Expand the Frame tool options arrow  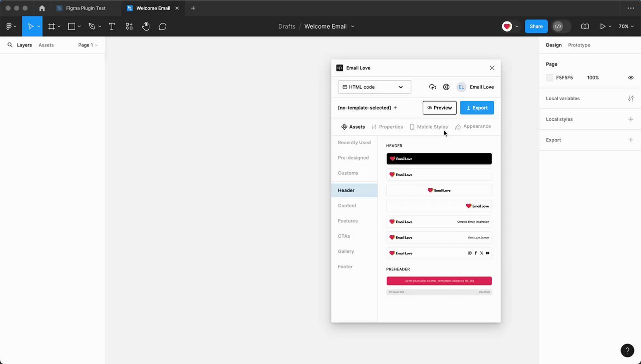[59, 27]
